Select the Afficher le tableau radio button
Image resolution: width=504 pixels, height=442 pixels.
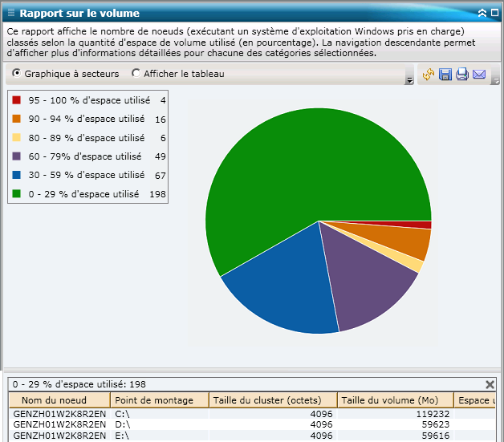136,74
